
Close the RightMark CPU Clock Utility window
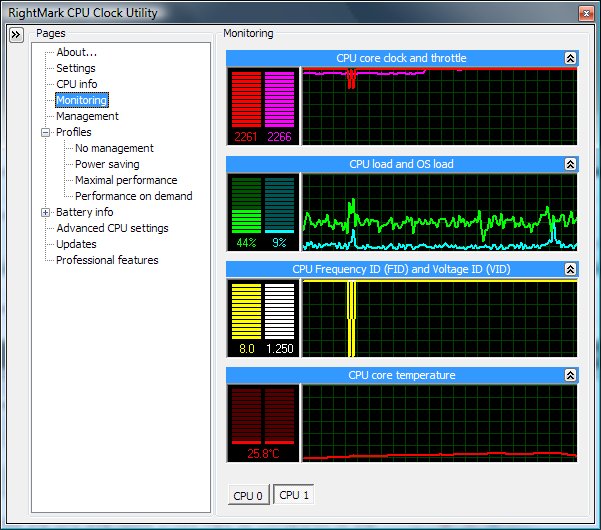click(586, 14)
